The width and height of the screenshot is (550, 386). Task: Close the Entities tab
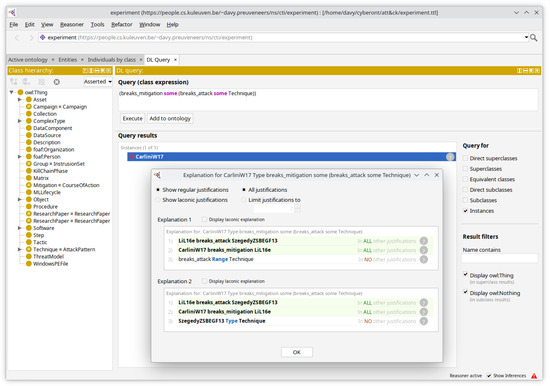coord(82,60)
